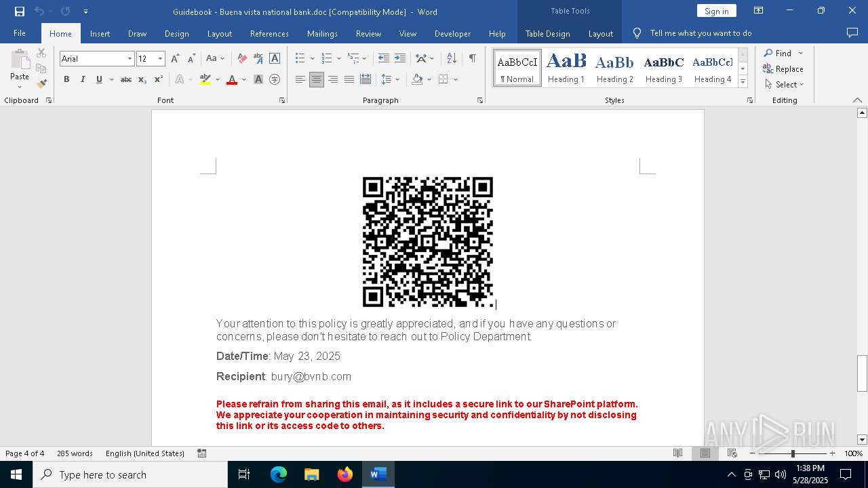Launch Firefox from taskbar

(345, 474)
